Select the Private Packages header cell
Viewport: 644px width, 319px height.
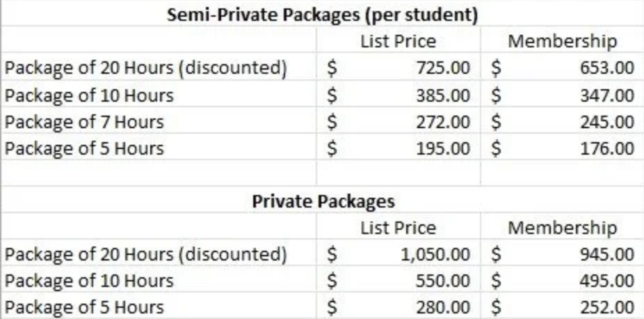tap(323, 200)
